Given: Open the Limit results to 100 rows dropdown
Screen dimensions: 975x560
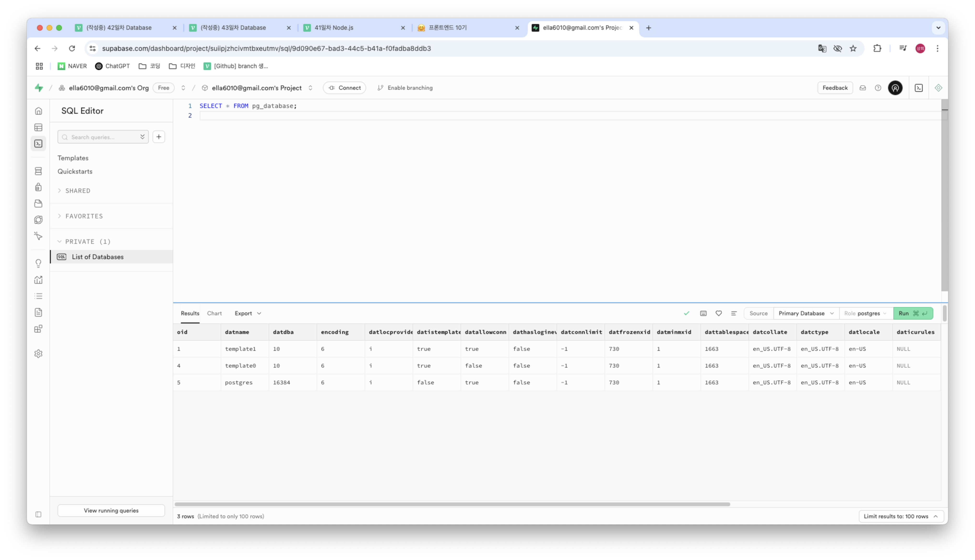Looking at the screenshot, I should tap(901, 516).
